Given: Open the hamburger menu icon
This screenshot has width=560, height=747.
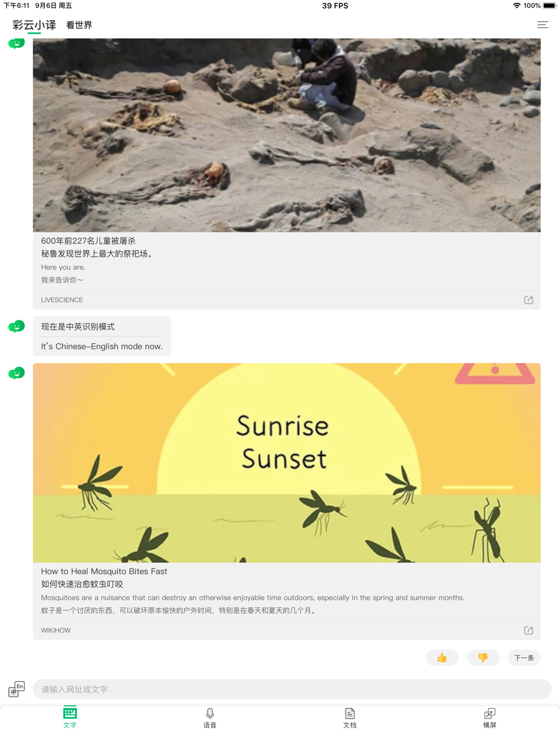Looking at the screenshot, I should coord(543,25).
